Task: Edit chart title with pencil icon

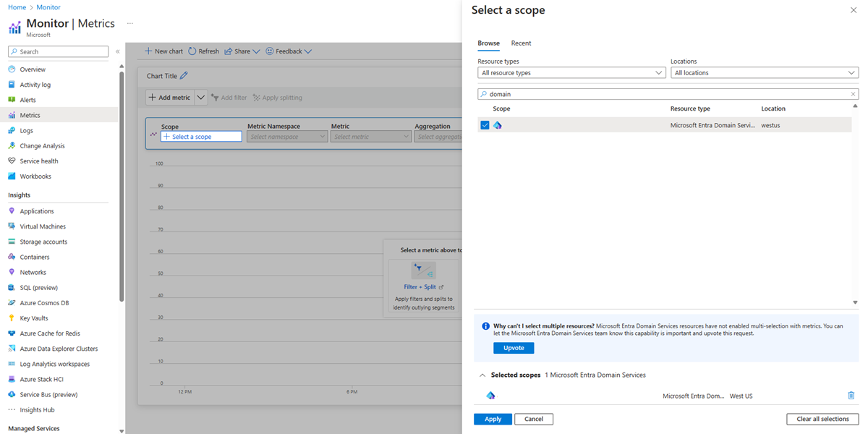Action: pos(184,76)
